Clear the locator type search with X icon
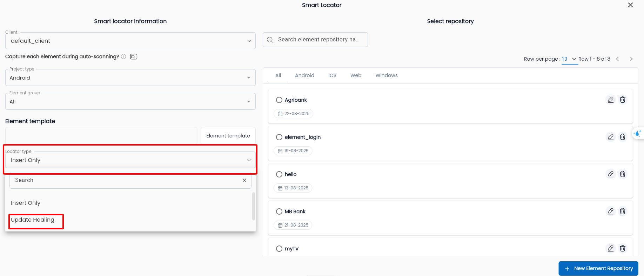Viewport: 644px width, 276px height. pyautogui.click(x=244, y=180)
